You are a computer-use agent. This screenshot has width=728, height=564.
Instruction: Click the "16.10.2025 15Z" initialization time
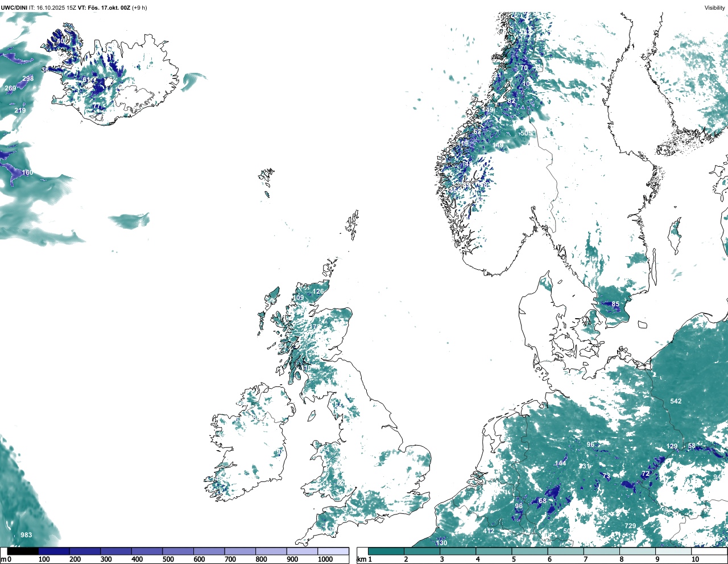pyautogui.click(x=56, y=7)
